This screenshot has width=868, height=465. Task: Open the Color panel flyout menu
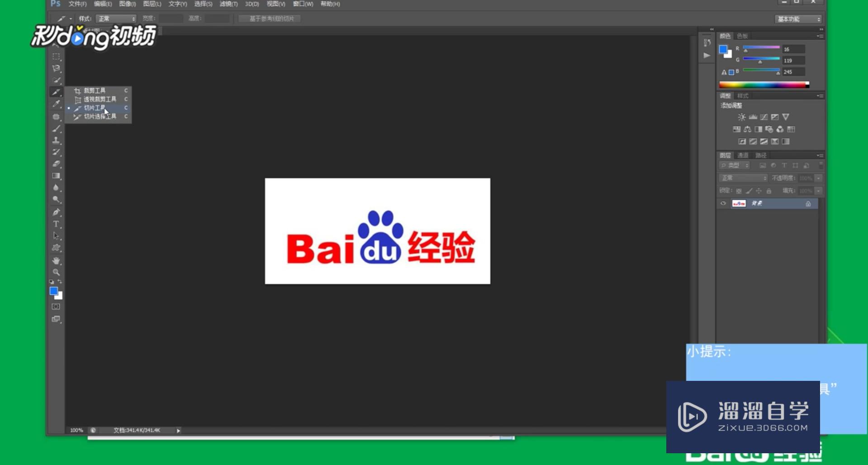(820, 36)
